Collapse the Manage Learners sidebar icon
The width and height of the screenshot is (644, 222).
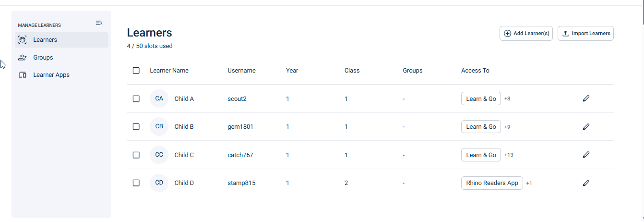pyautogui.click(x=99, y=23)
